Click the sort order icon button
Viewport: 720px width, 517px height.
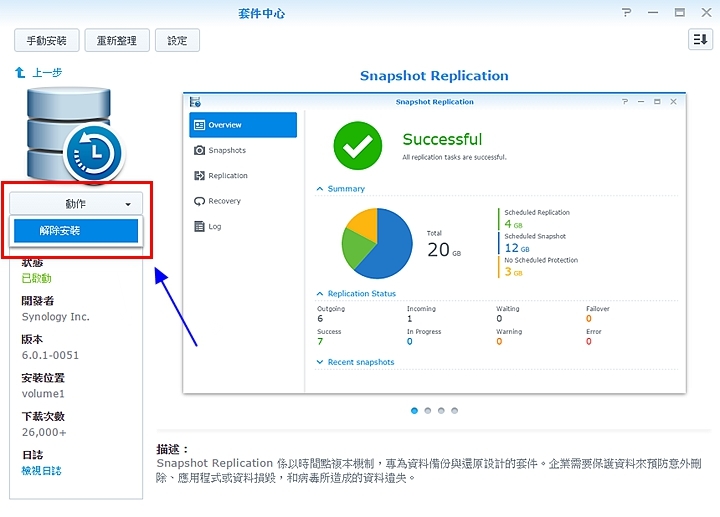(x=700, y=39)
